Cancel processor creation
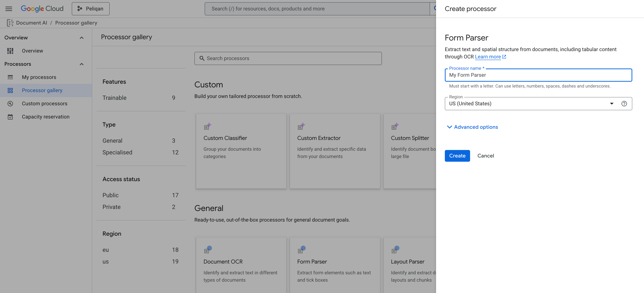 (485, 156)
